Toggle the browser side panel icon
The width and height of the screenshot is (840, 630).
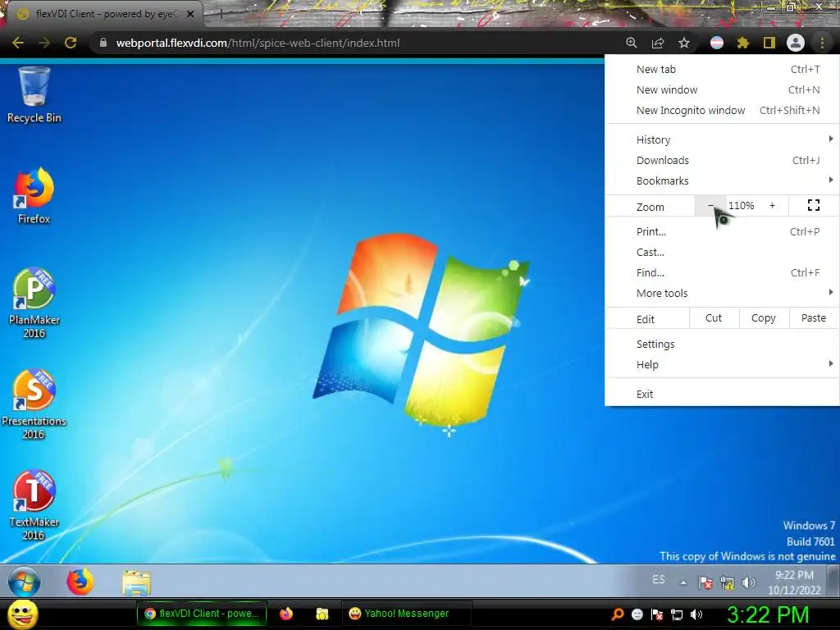(x=769, y=43)
